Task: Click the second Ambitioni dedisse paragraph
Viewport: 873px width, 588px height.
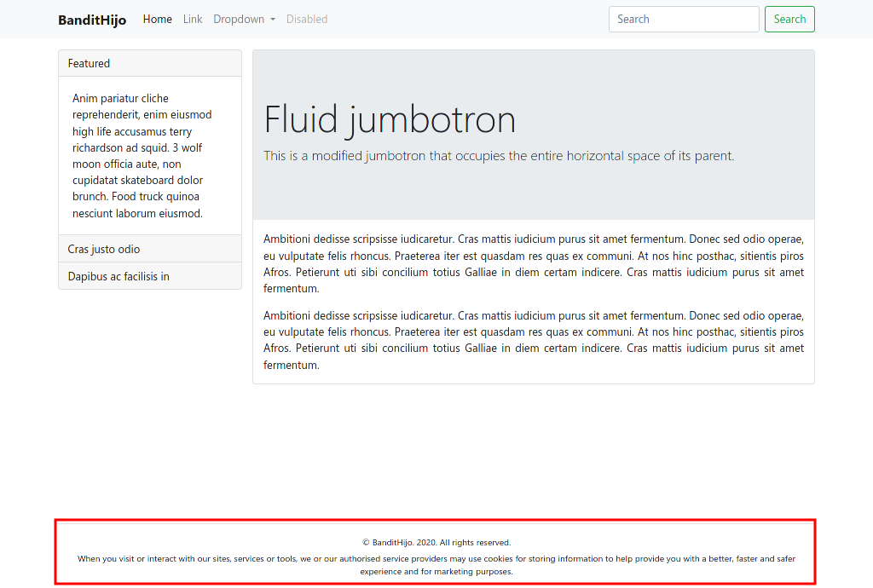Action: pyautogui.click(x=533, y=340)
